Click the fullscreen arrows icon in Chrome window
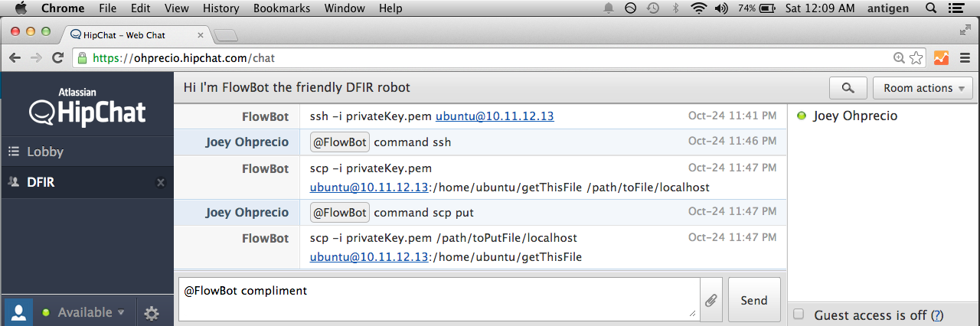 965,30
